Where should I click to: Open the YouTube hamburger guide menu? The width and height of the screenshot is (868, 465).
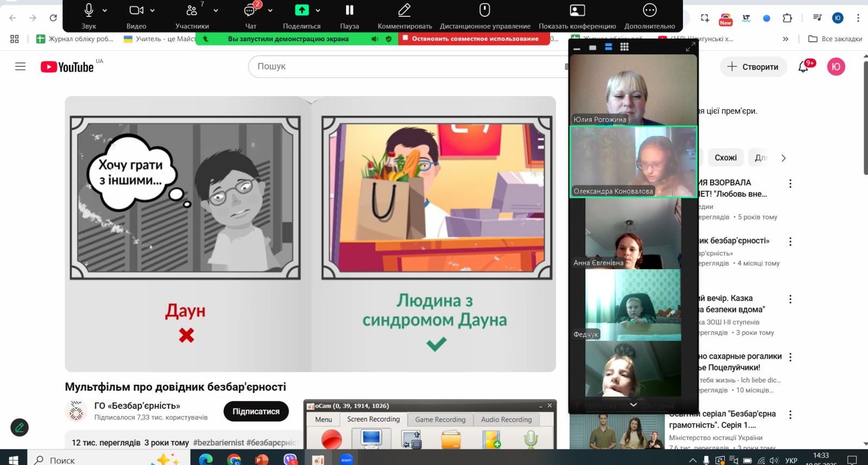coord(20,67)
